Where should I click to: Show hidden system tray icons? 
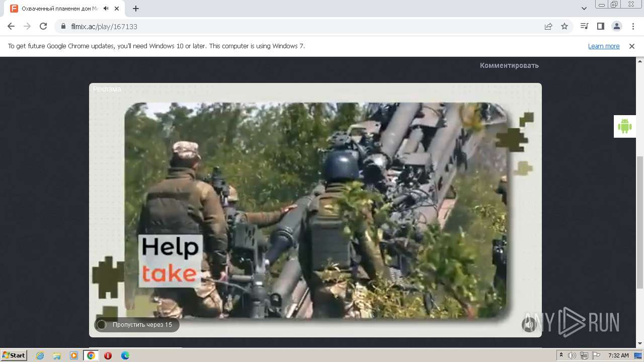[x=561, y=355]
